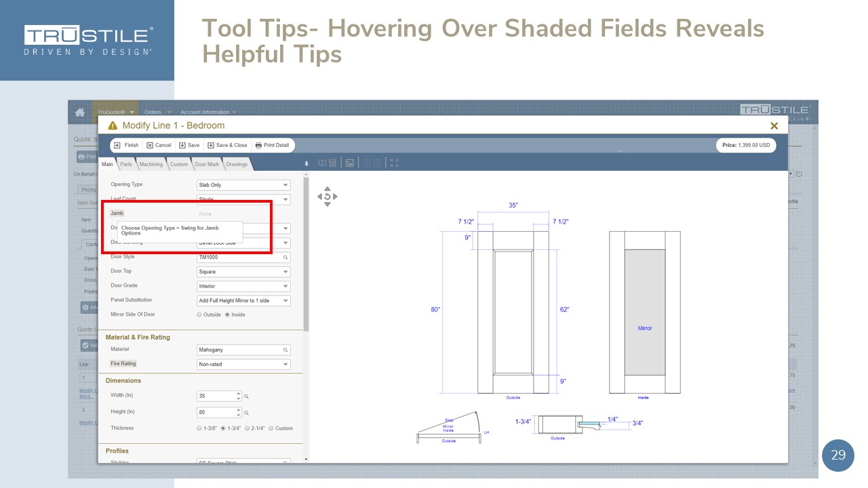Click the Save button
Image resolution: width=868 pixels, height=488 pixels.
pyautogui.click(x=189, y=145)
